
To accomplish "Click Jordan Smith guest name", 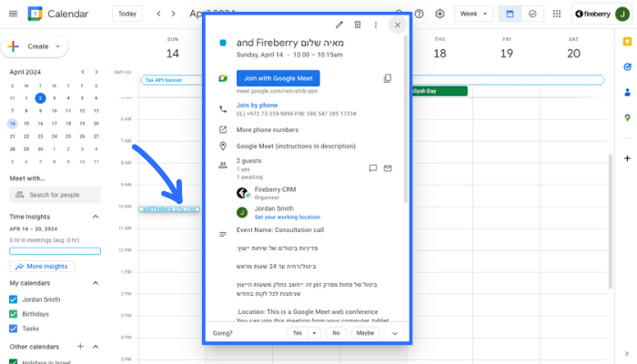I will 274,208.
